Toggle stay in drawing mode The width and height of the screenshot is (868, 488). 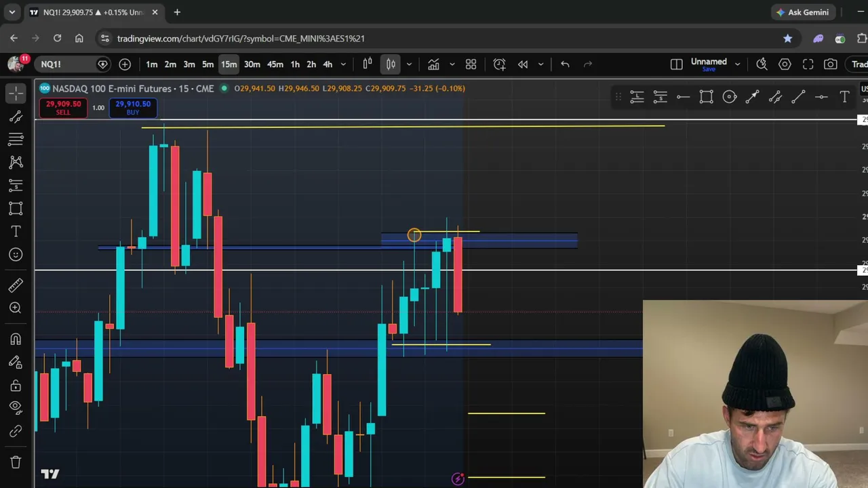coord(16,362)
